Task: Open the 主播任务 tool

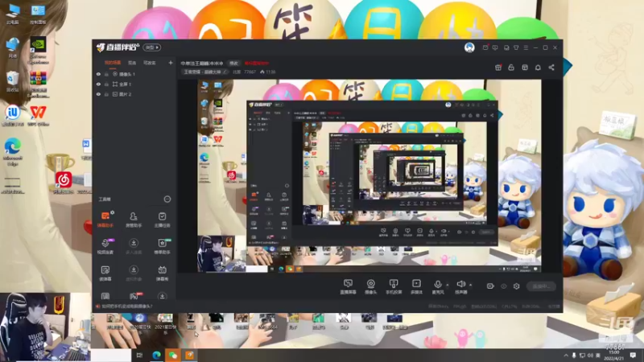Action: coord(163,220)
